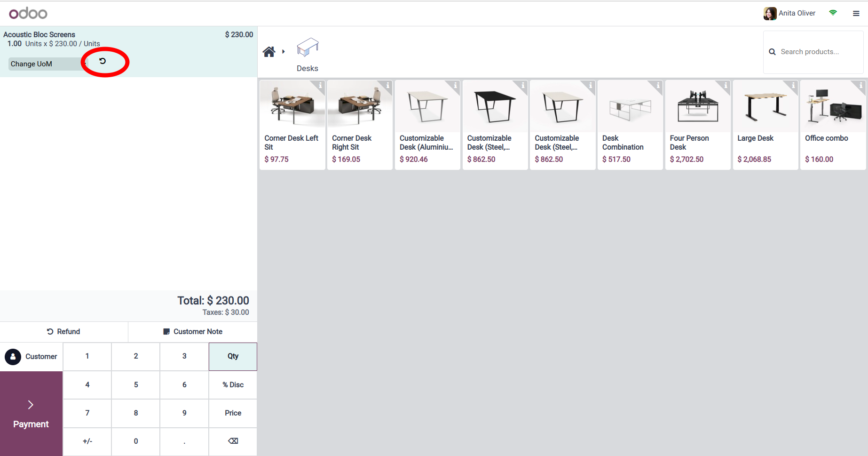The height and width of the screenshot is (456, 868).
Task: Select the Desks category
Action: (x=308, y=55)
